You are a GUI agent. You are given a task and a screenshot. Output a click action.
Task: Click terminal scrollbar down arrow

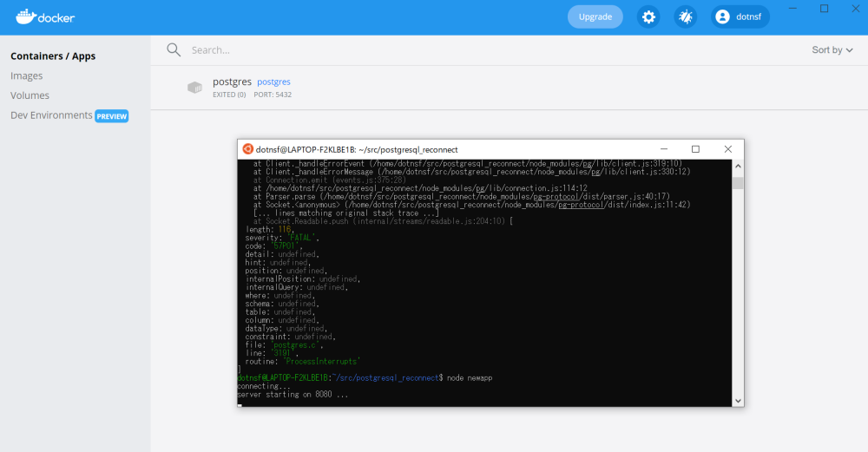738,401
